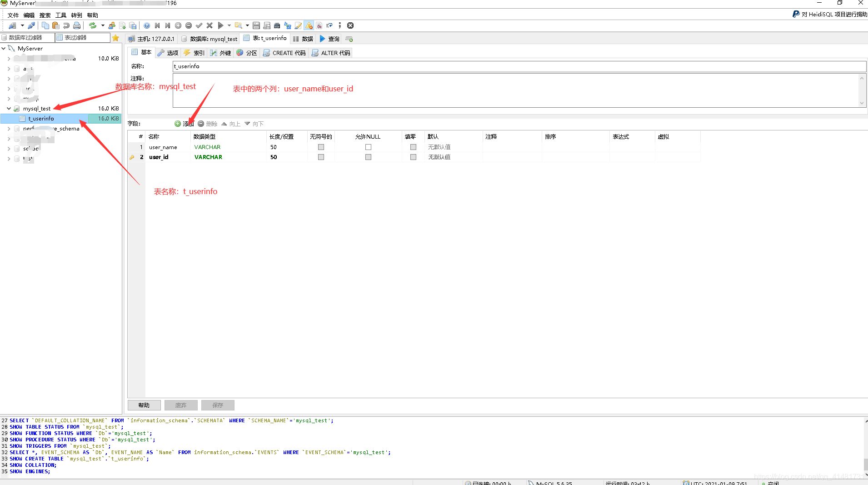Switch to the 查询 tab
868x485 pixels.
[x=329, y=39]
